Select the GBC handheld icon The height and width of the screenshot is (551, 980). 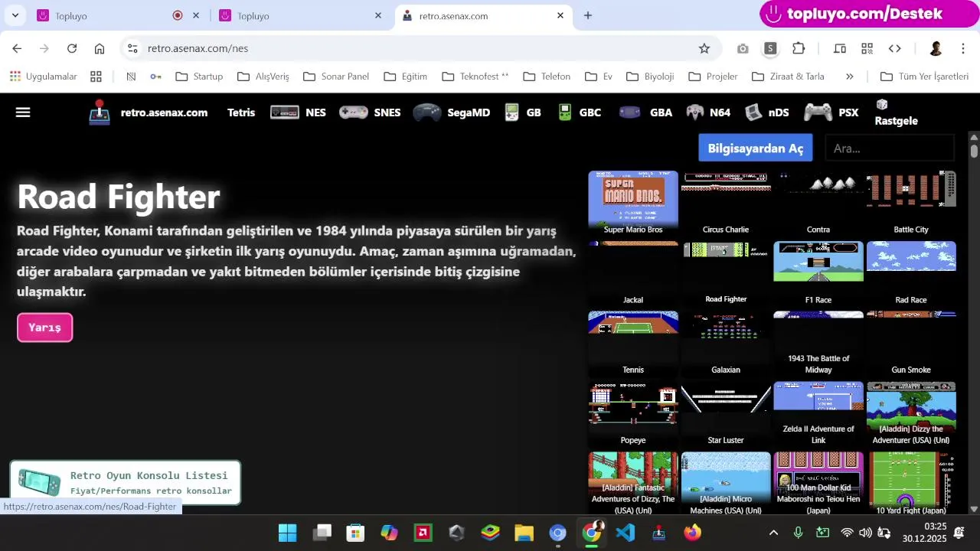click(565, 112)
